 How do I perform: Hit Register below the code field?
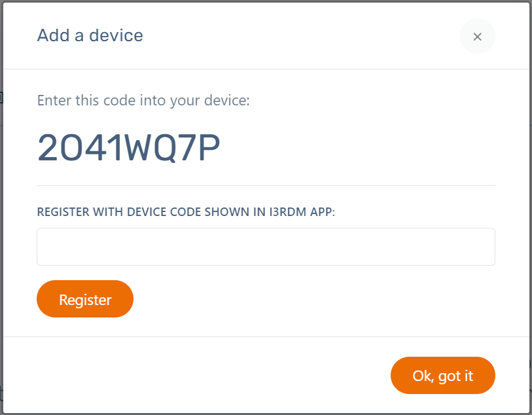(85, 299)
